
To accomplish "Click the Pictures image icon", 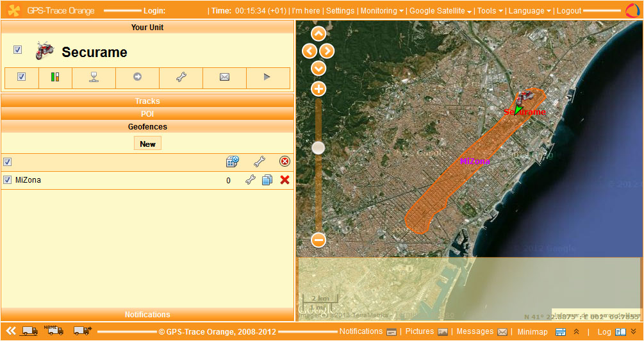I will pos(443,332).
